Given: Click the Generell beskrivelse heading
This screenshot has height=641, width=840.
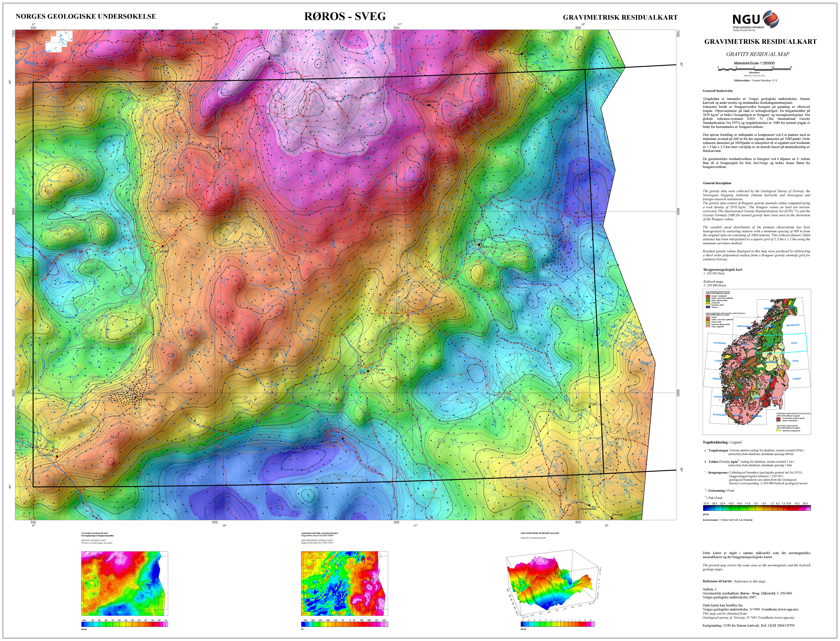Looking at the screenshot, I should [x=718, y=91].
